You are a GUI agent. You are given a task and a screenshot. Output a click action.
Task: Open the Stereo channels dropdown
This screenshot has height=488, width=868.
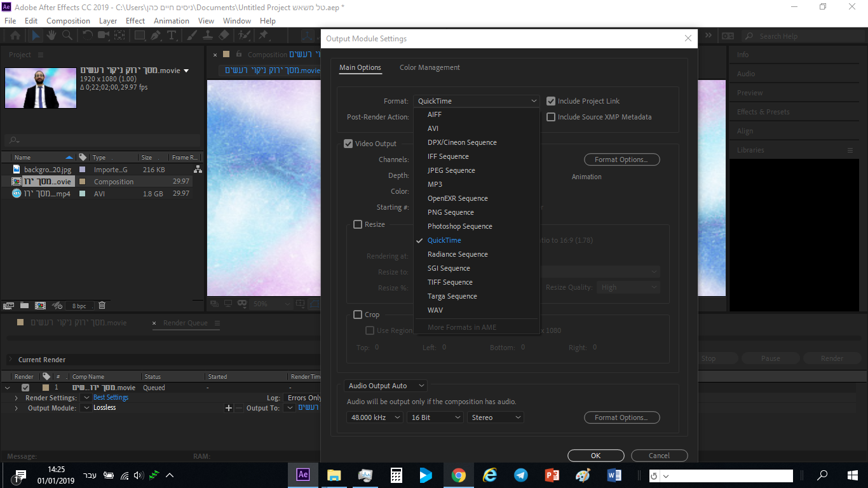click(495, 417)
